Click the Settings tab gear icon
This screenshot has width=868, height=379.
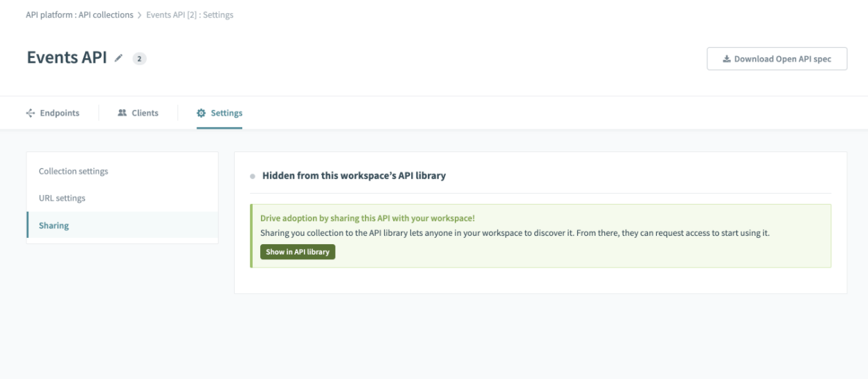coord(201,113)
